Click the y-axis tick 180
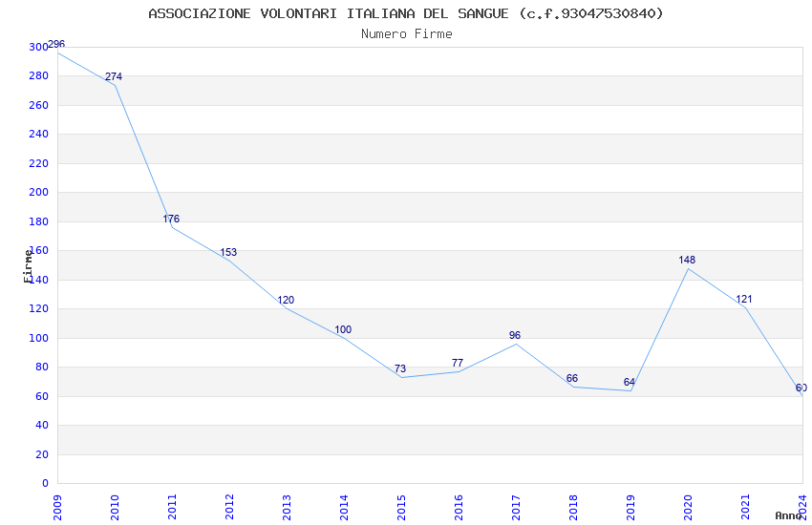 38,221
